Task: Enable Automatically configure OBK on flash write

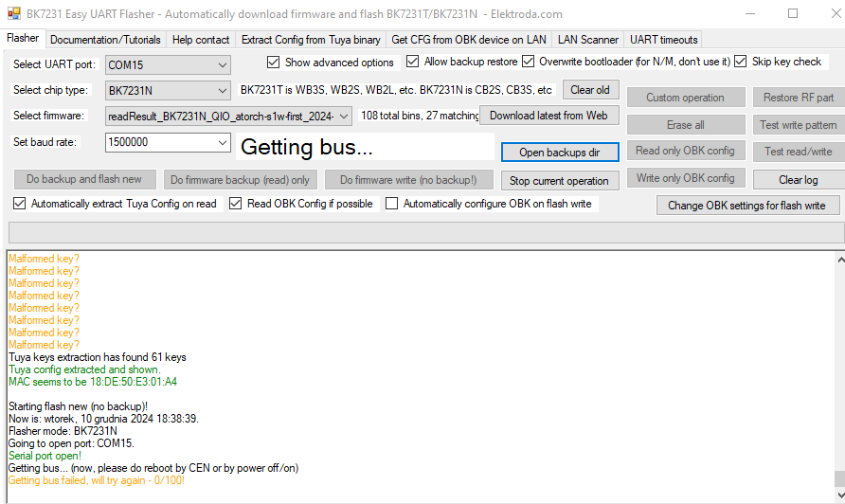Action: point(392,204)
